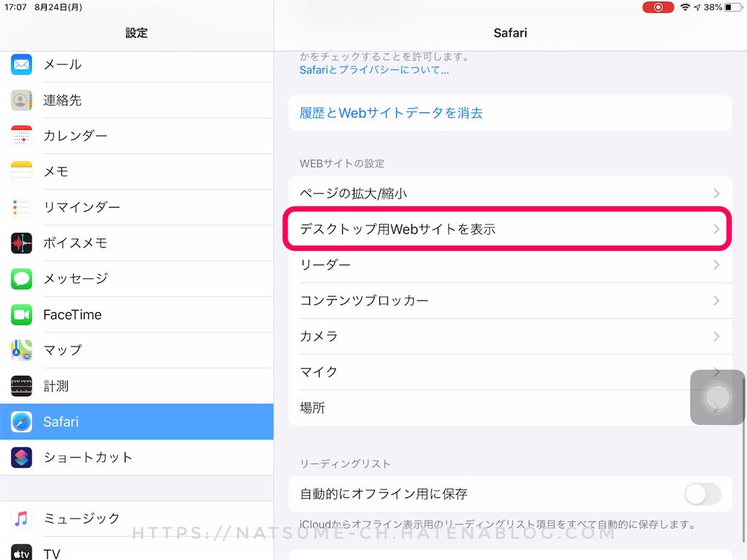Viewport: 747px width, 560px height.
Task: Open Safariとプライバシーについて link
Action: [374, 70]
